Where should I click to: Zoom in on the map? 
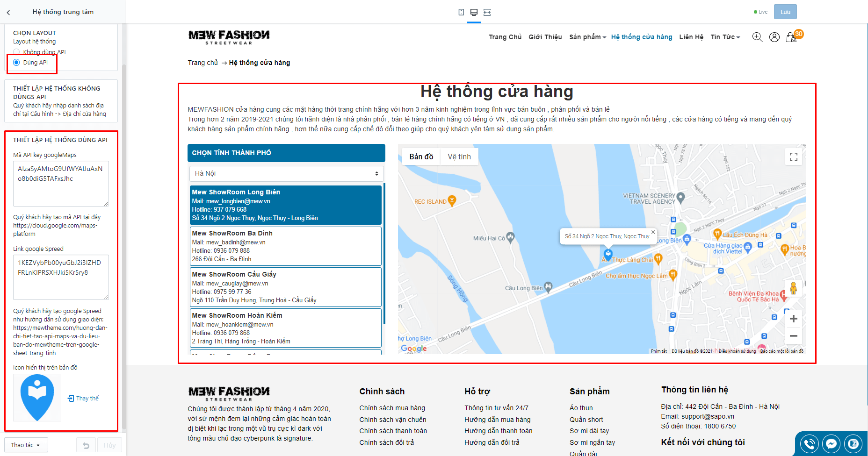(794, 319)
